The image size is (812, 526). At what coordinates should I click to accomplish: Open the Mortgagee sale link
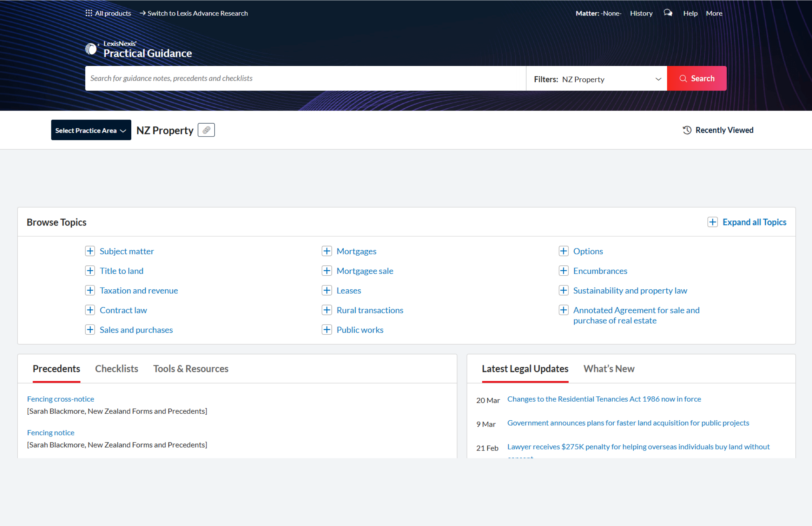point(365,271)
